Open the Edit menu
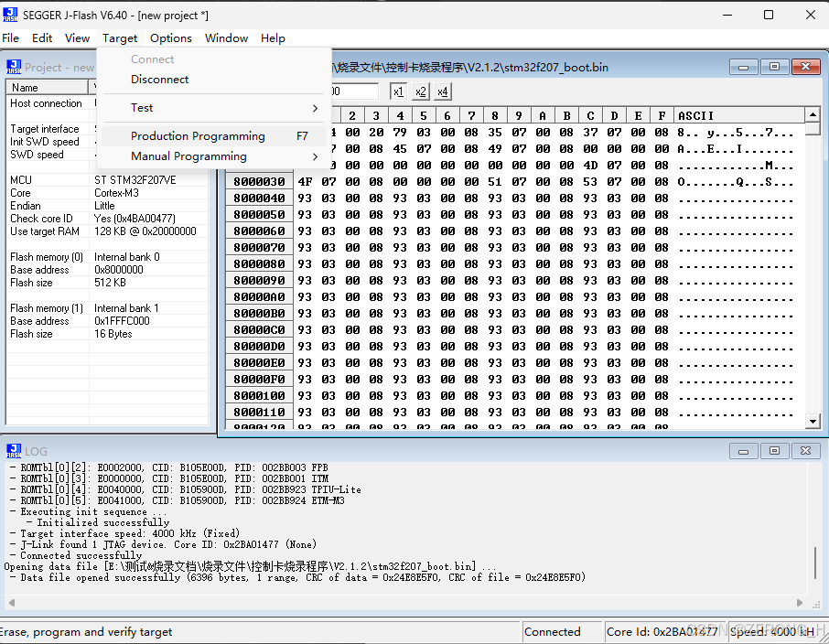829x644 pixels. pos(42,38)
